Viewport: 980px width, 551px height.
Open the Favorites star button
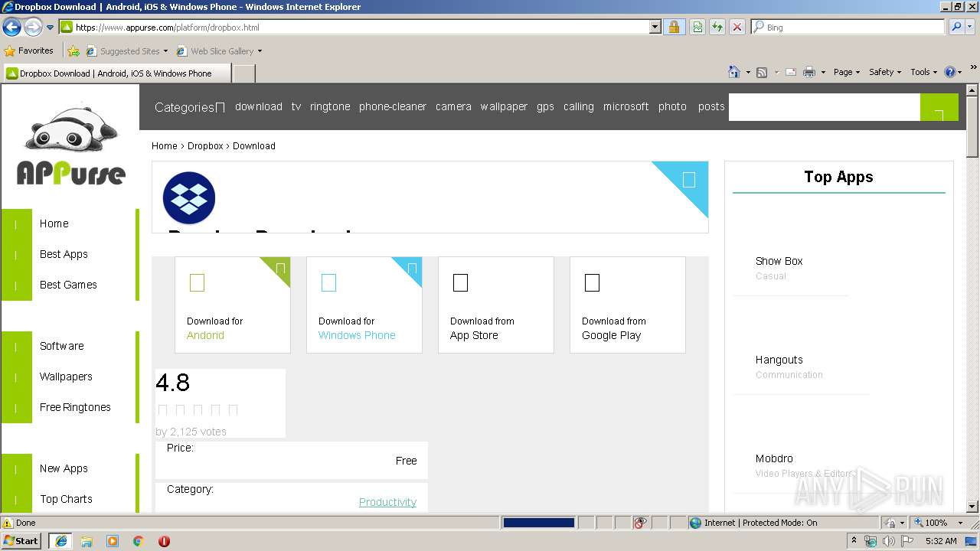[x=28, y=51]
